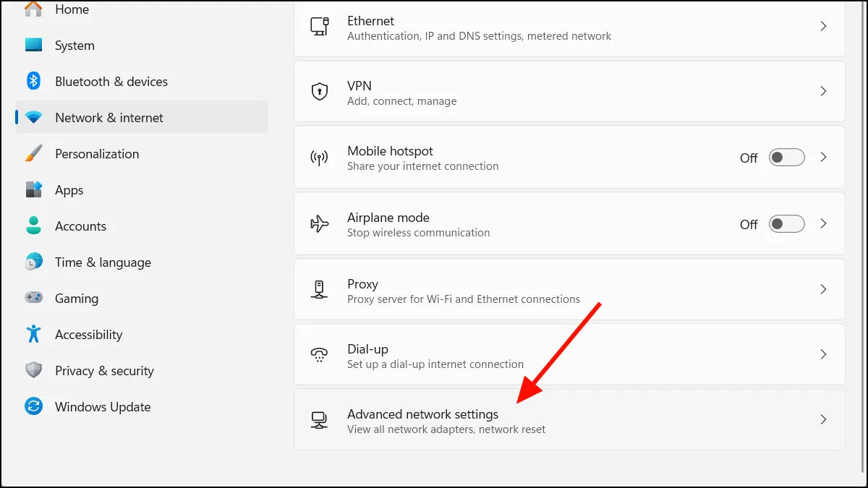This screenshot has width=868, height=488.
Task: Click the Windows Update sync icon
Action: (x=33, y=406)
